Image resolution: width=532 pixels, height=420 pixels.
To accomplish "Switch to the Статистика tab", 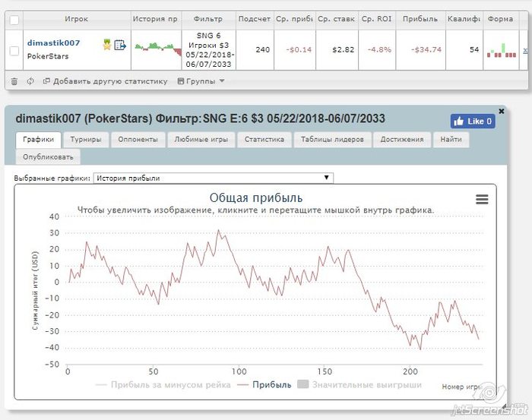I will (x=264, y=140).
